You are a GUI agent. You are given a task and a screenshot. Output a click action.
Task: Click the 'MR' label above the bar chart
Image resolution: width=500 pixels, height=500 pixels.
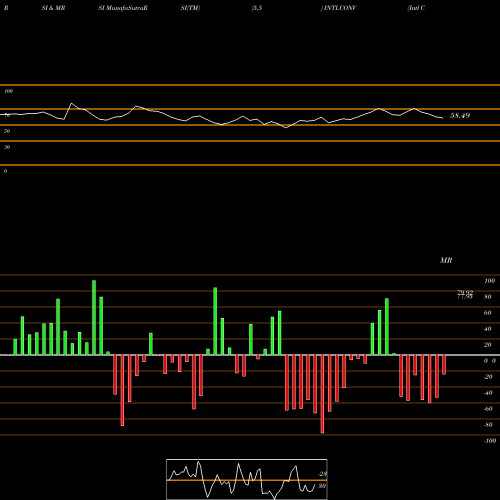[x=446, y=260]
